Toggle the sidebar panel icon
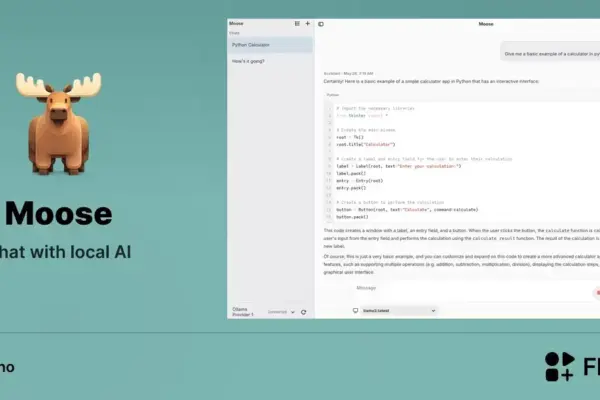This screenshot has height=400, width=600. 321,24
